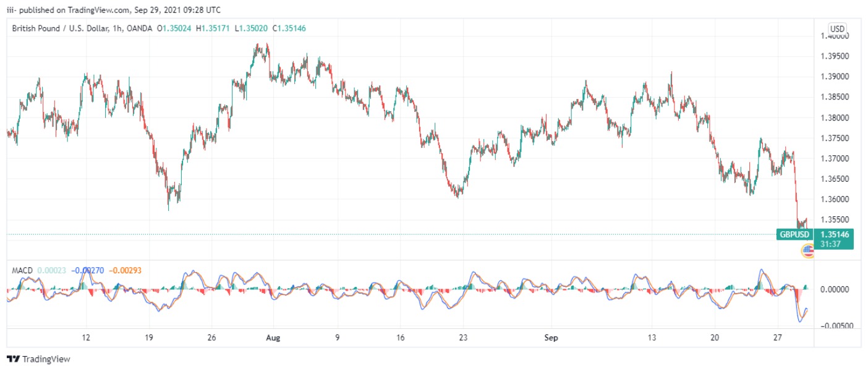The image size is (868, 371).
Task: Click the 27 date label on time axis
Action: click(x=778, y=338)
